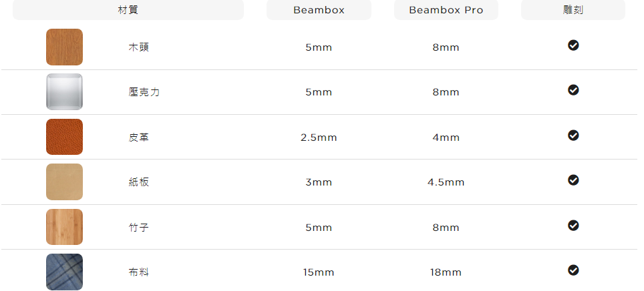The width and height of the screenshot is (644, 291).
Task: Click the engraving checkmark for 布料
Action: pos(573,270)
